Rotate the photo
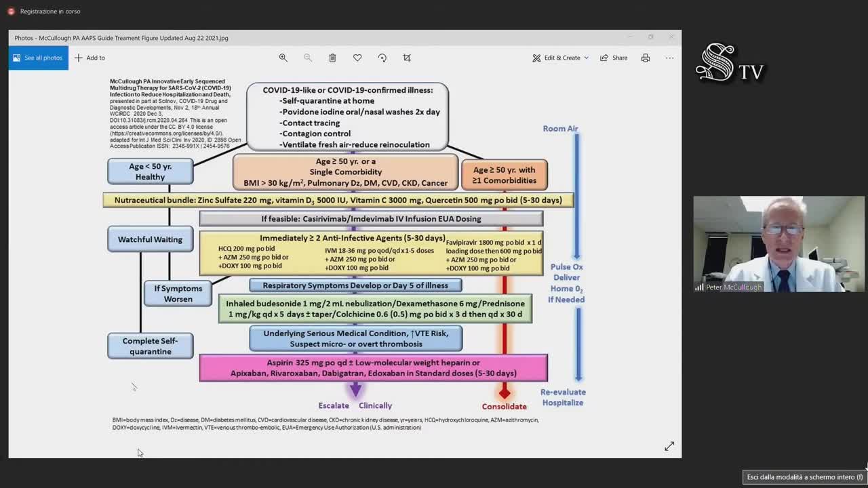The image size is (868, 488). pyautogui.click(x=382, y=58)
